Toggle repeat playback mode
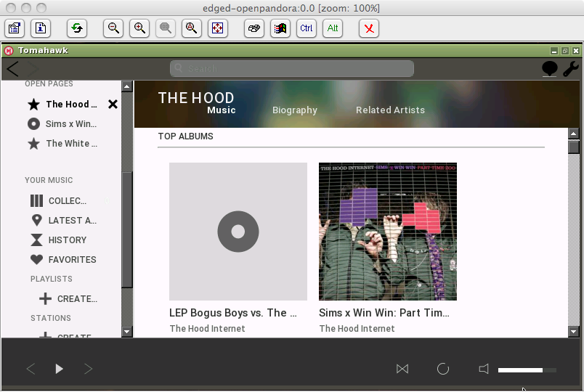 click(443, 369)
